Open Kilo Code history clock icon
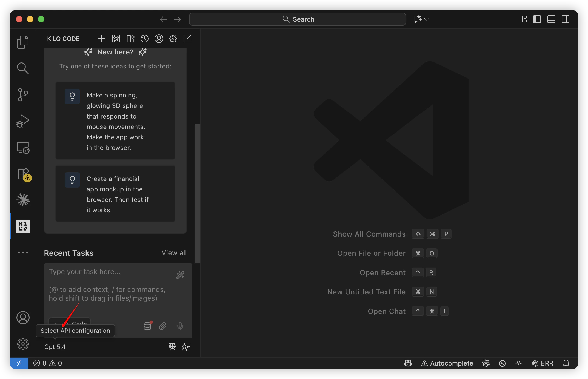The image size is (588, 379). pos(145,39)
